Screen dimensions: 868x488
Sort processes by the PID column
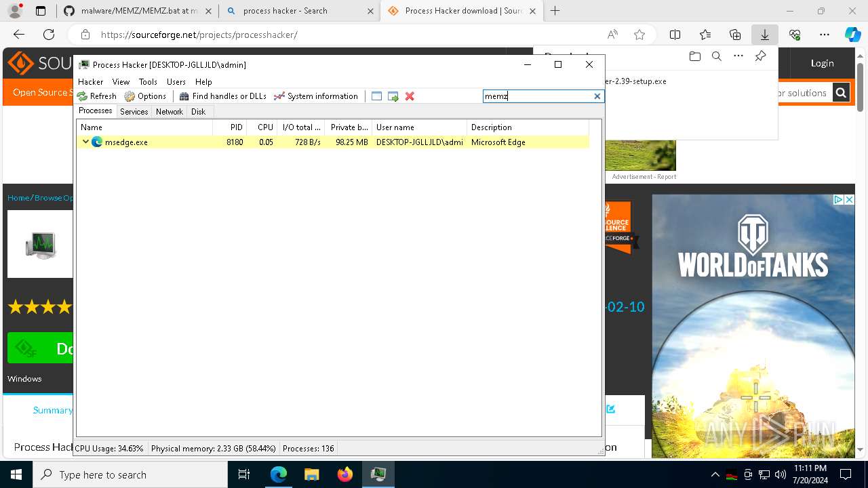[x=230, y=127]
